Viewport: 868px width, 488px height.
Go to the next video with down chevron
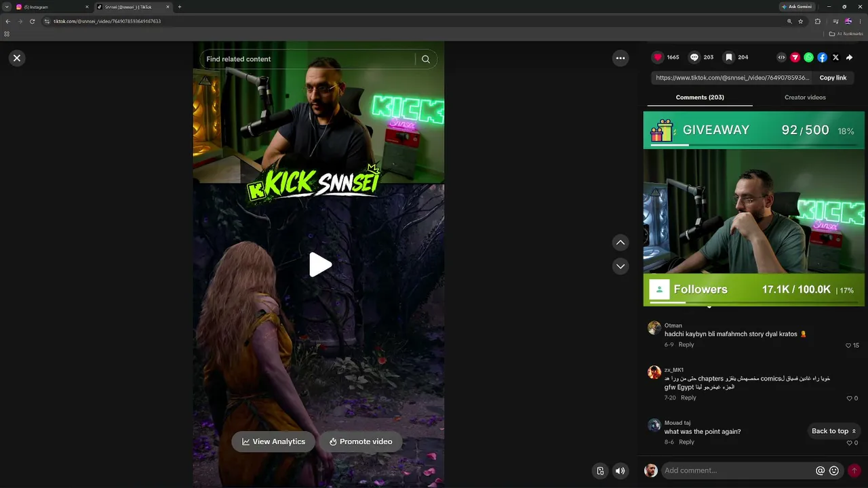pos(620,266)
